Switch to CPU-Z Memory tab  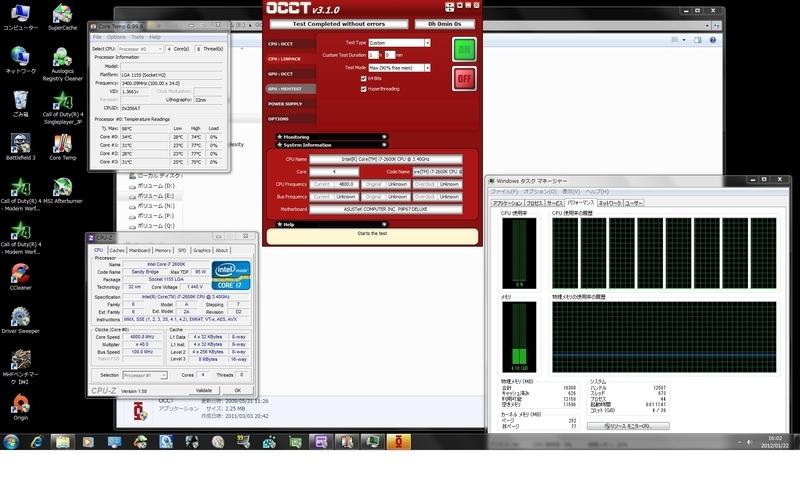163,251
